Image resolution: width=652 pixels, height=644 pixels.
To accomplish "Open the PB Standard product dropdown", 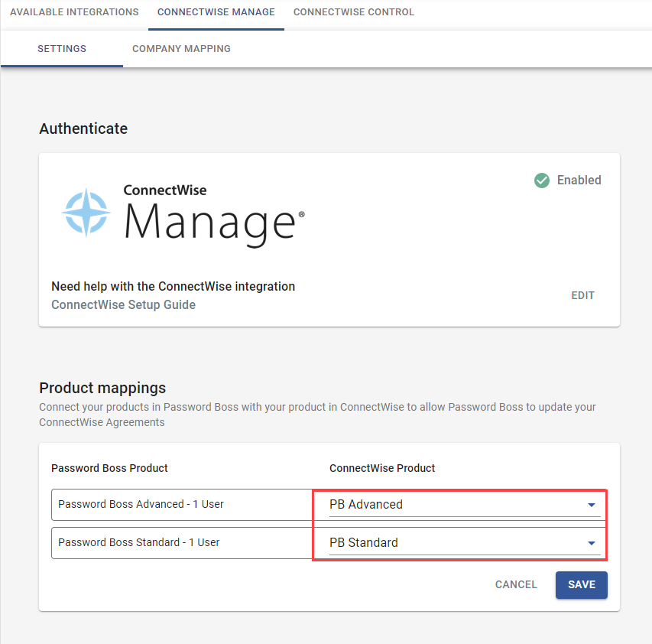I will pyautogui.click(x=465, y=543).
